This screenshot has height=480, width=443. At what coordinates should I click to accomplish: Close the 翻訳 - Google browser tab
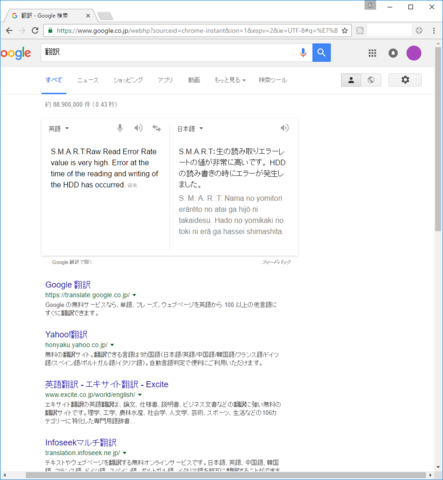[88, 16]
